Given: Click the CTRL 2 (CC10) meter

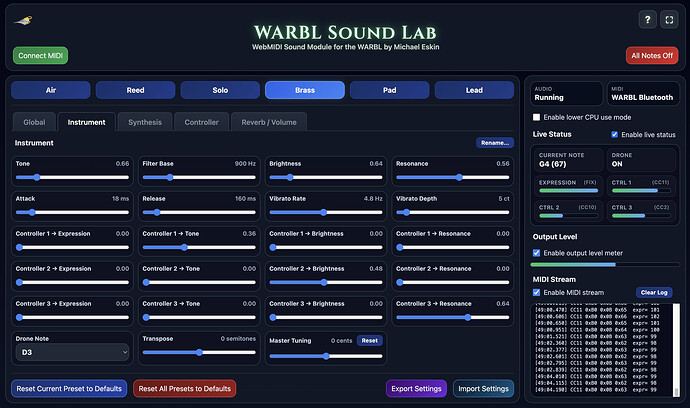Looking at the screenshot, I should (x=569, y=211).
